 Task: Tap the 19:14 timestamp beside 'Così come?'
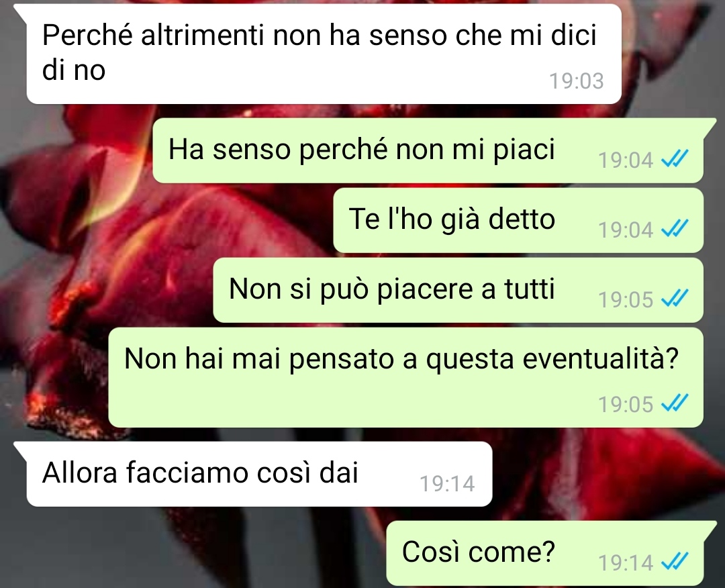click(x=626, y=562)
